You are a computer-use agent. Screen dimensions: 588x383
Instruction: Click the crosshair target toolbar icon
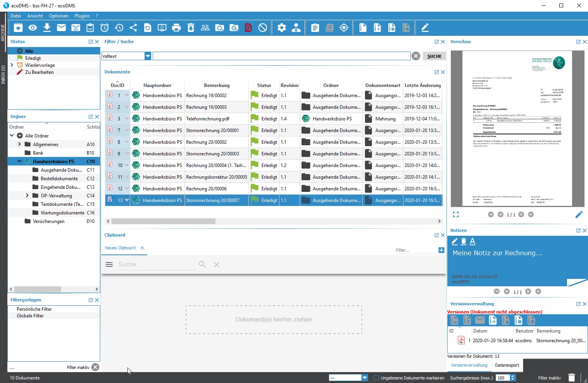coord(344,28)
